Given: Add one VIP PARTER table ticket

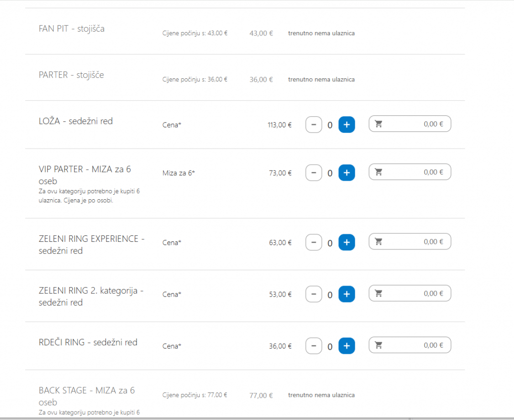Looking at the screenshot, I should point(346,173).
